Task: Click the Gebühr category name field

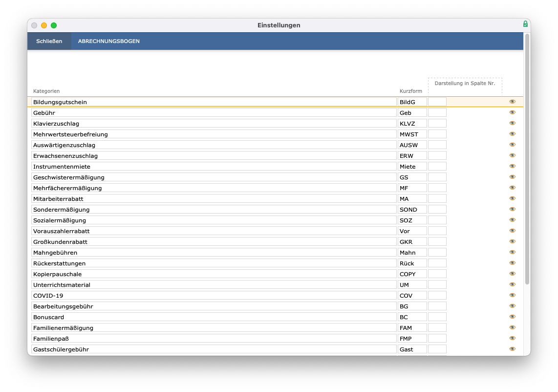Action: [x=214, y=113]
